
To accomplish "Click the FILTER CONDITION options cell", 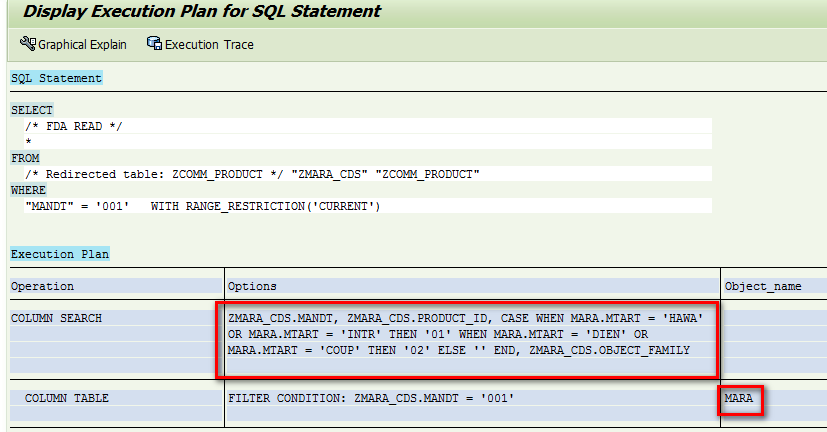I will 371,398.
